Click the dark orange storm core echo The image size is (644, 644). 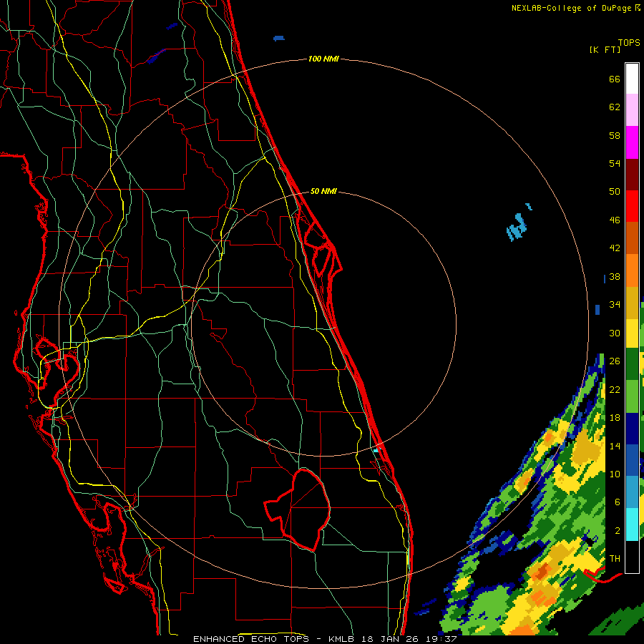(x=542, y=571)
